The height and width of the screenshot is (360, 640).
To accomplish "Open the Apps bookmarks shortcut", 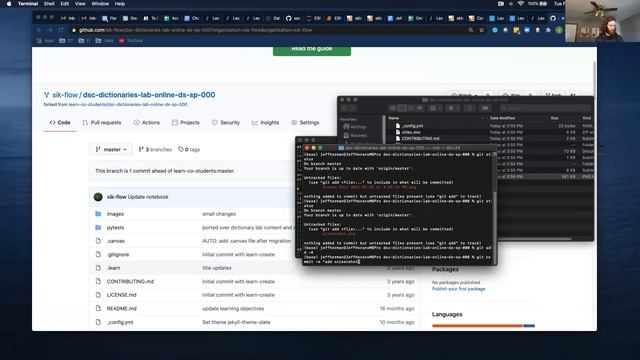I will click(45, 40).
